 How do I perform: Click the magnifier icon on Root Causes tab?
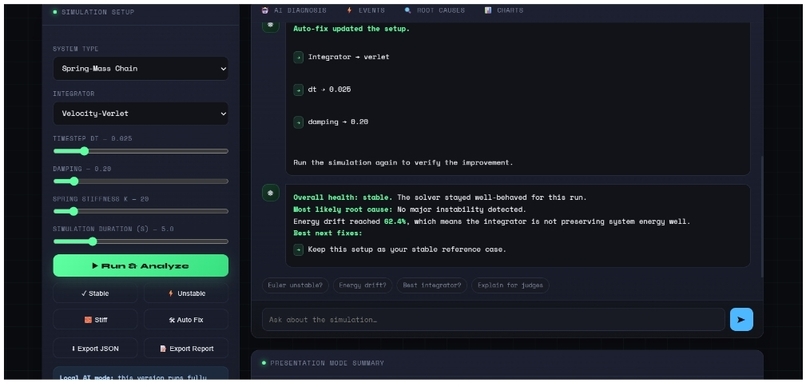[408, 10]
